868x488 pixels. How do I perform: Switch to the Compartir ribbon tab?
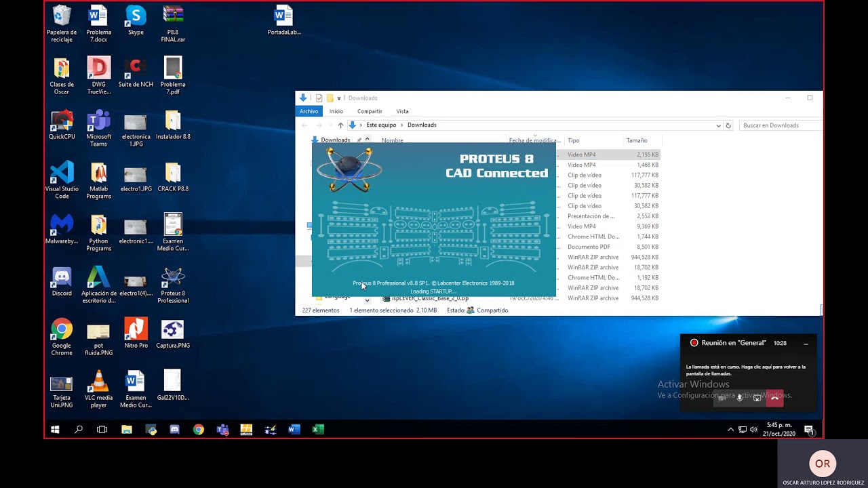tap(370, 111)
